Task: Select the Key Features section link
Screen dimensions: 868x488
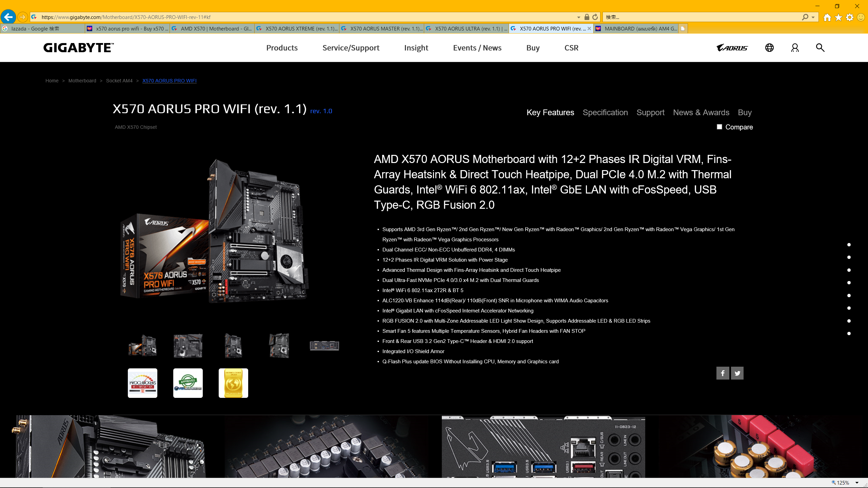Action: pyautogui.click(x=550, y=113)
